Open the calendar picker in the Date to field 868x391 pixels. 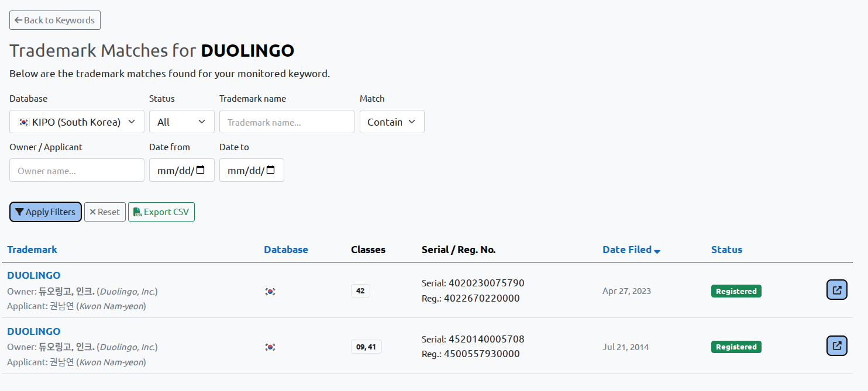pyautogui.click(x=270, y=169)
